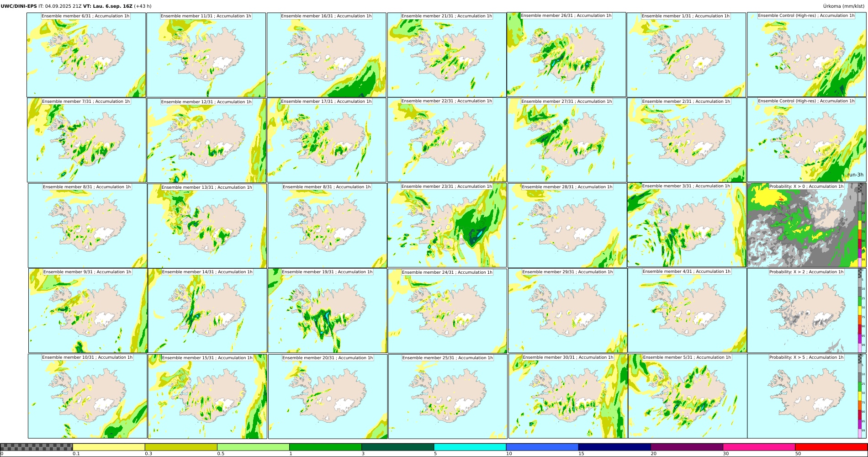868x457 pixels.
Task: Select the cyan 5–10 legend swatch
Action: coord(470,447)
